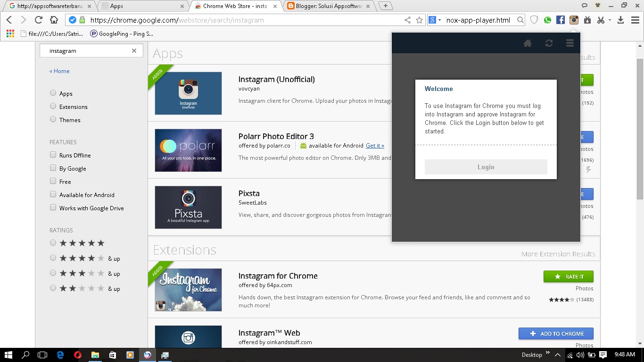Open the taskbar volume control

pos(580,355)
